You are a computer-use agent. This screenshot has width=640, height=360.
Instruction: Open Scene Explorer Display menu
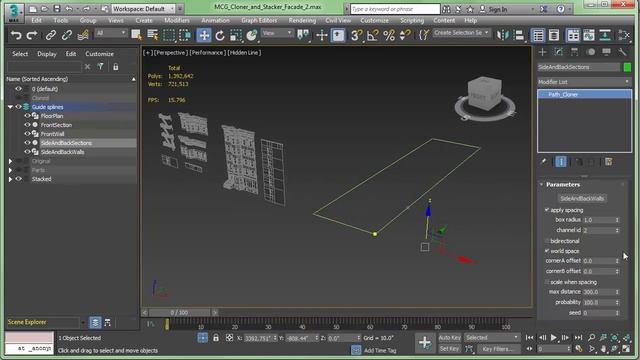[47, 54]
